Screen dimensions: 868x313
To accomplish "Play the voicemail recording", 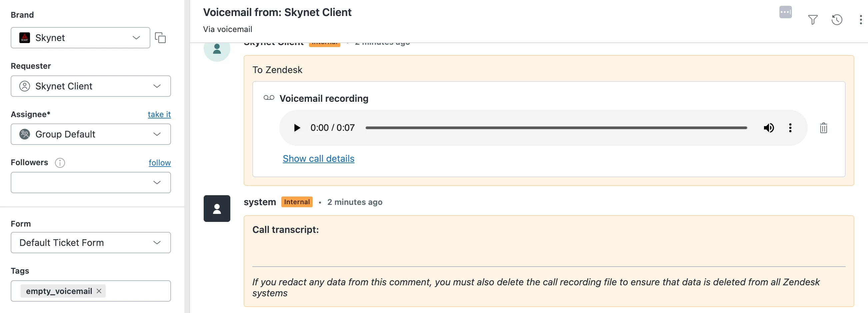I will [x=297, y=128].
